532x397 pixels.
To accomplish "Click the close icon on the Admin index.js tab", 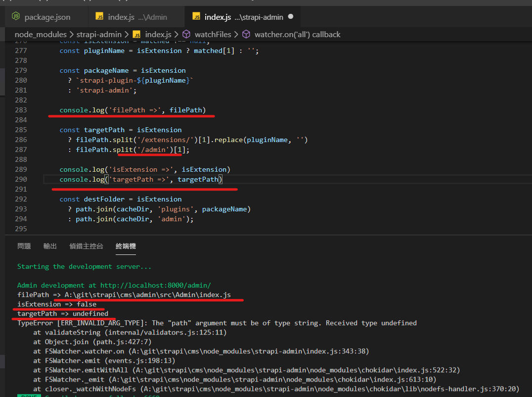I will 176,16.
